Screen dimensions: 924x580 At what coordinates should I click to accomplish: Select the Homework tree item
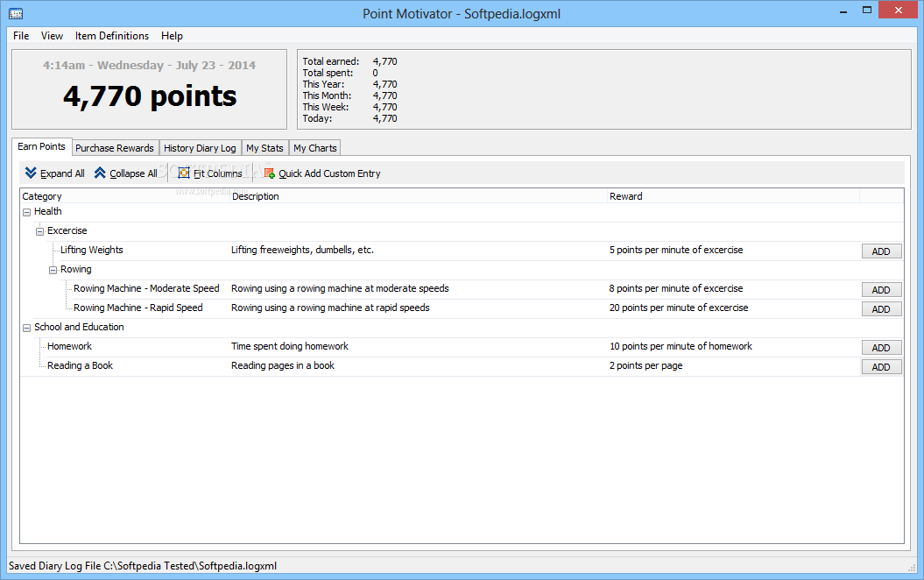point(69,346)
